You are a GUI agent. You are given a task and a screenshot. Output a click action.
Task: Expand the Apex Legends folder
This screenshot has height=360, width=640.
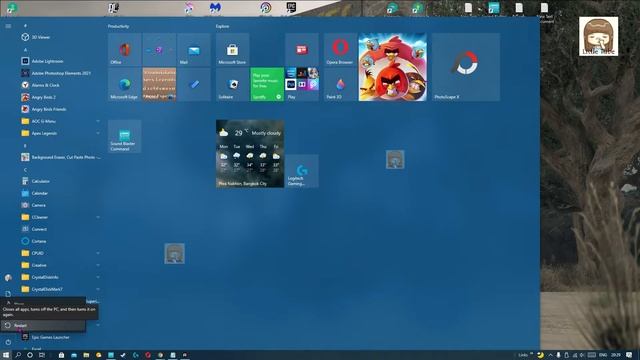point(59,133)
